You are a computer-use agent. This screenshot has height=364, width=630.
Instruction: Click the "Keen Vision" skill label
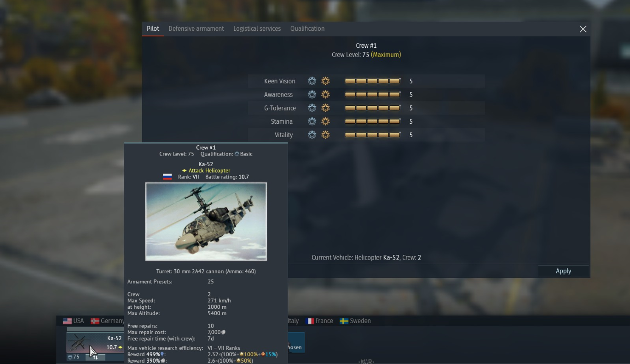280,81
